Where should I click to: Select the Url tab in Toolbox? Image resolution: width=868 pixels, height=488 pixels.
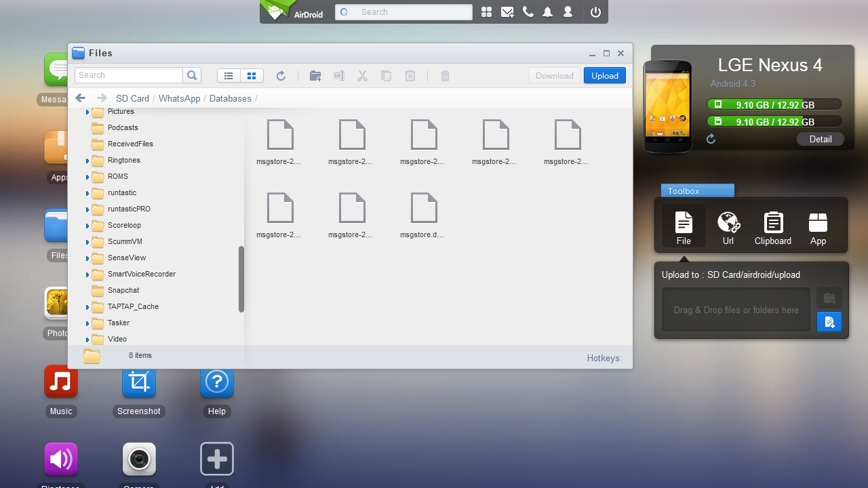pyautogui.click(x=728, y=227)
